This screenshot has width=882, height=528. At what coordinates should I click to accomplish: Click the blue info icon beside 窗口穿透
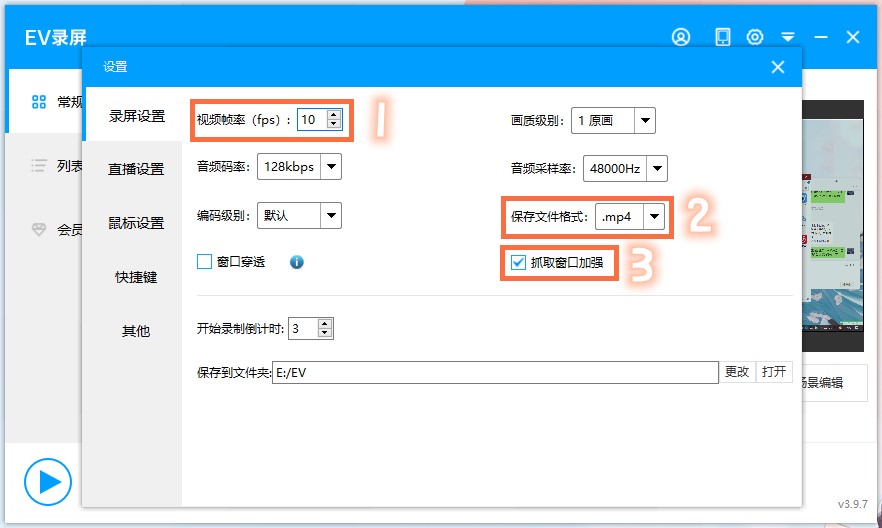click(296, 262)
